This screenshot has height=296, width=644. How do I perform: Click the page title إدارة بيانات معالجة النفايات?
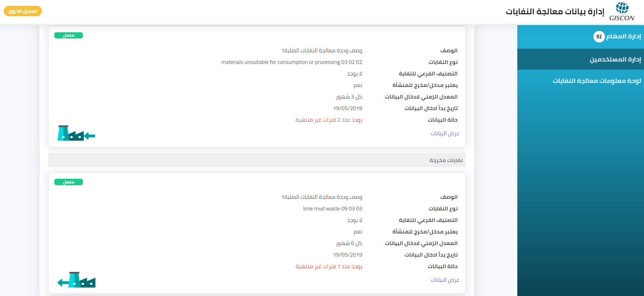pyautogui.click(x=555, y=12)
